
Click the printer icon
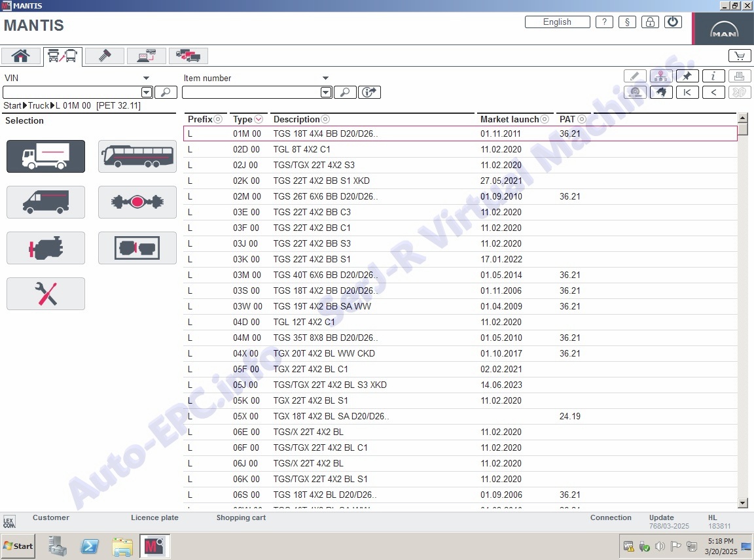740,76
